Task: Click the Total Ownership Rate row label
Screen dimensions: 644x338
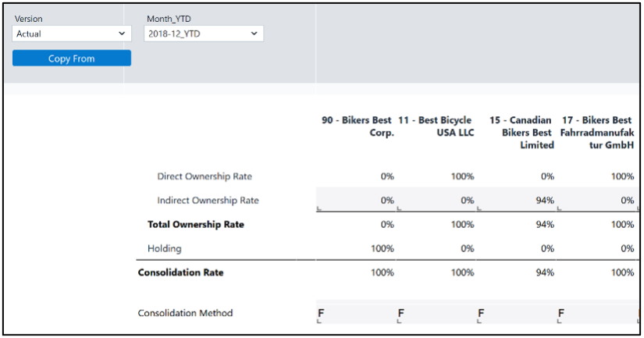Action: [196, 224]
